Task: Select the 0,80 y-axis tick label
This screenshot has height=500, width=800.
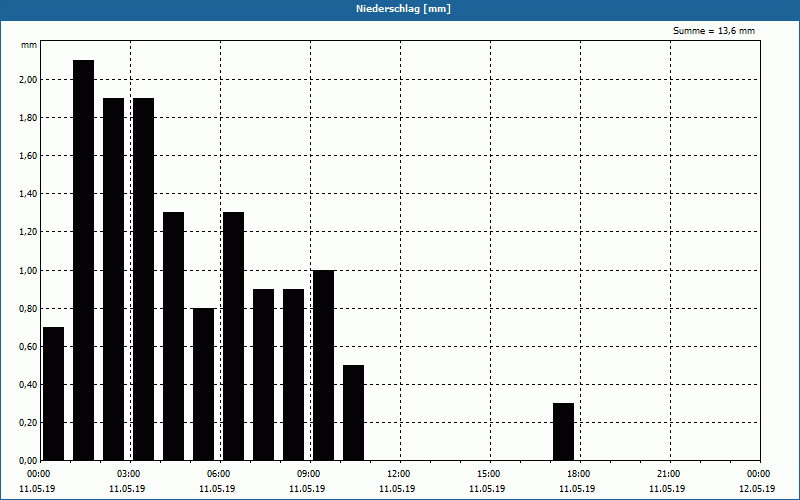Action: click(x=28, y=309)
